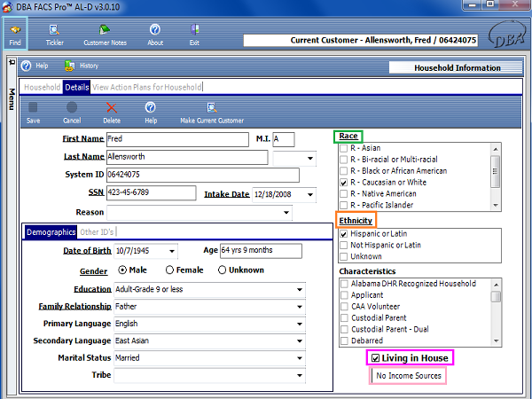Check R - Black or African American
Viewport: 532px width, 399px height.
pyautogui.click(x=344, y=171)
